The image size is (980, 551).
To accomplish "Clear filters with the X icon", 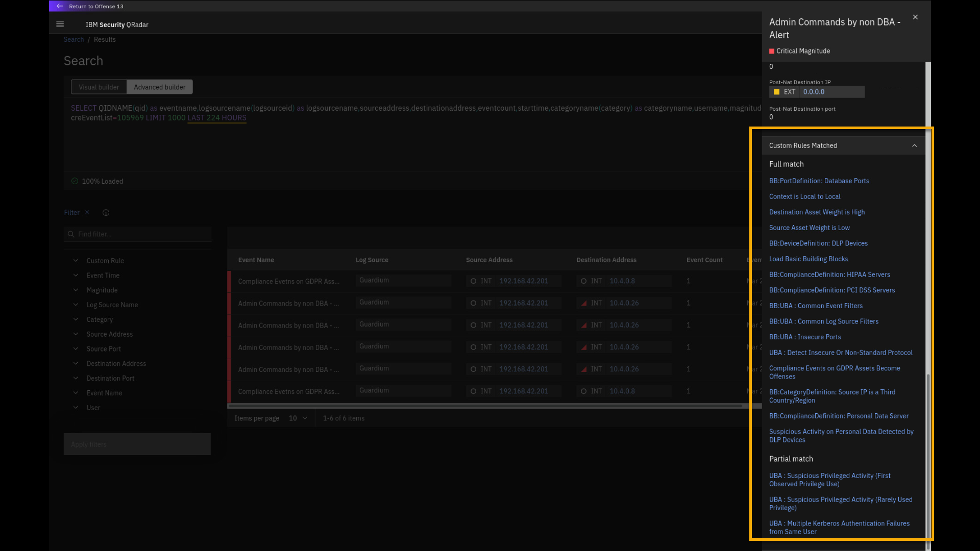I will point(87,212).
